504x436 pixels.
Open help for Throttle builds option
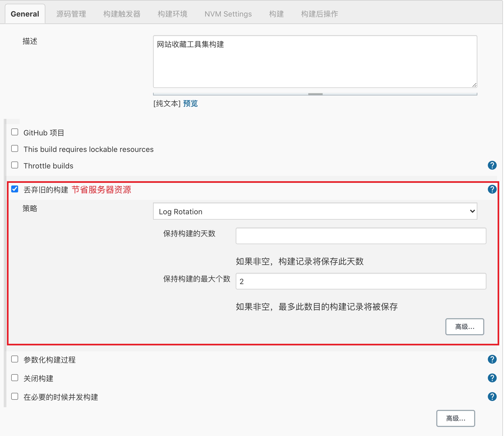pyautogui.click(x=492, y=165)
